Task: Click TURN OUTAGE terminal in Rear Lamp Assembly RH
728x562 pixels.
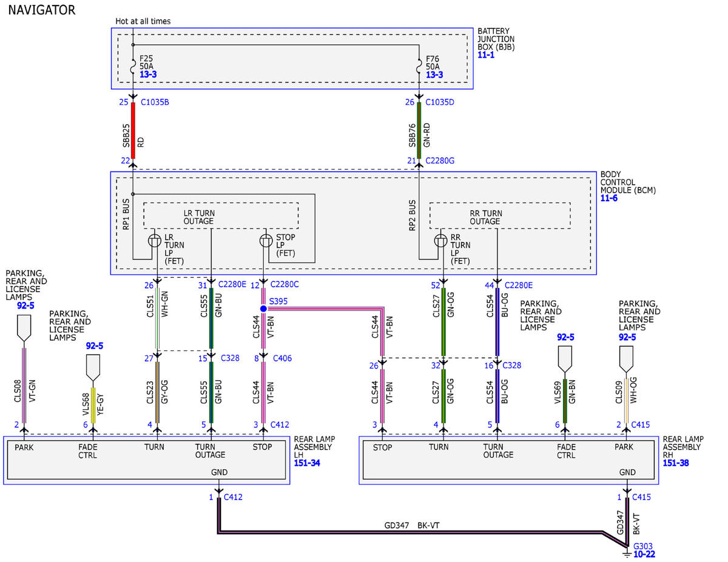Action: [498, 451]
